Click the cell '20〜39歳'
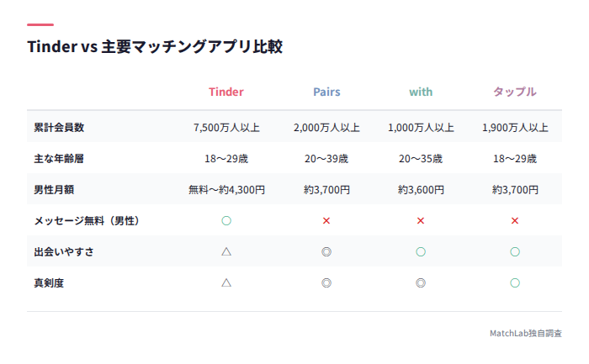The width and height of the screenshot is (589, 364). [x=326, y=159]
